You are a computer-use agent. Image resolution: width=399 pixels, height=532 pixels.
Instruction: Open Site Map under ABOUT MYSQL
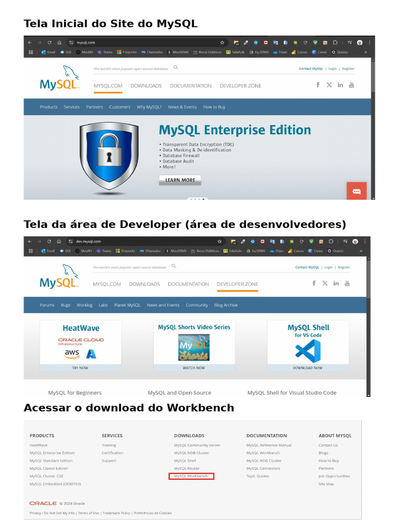[326, 484]
